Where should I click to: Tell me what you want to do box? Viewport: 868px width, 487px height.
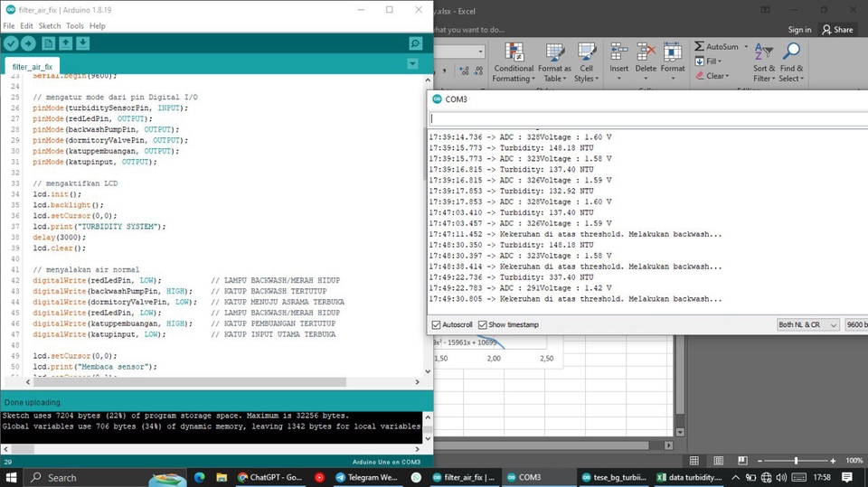click(x=469, y=30)
